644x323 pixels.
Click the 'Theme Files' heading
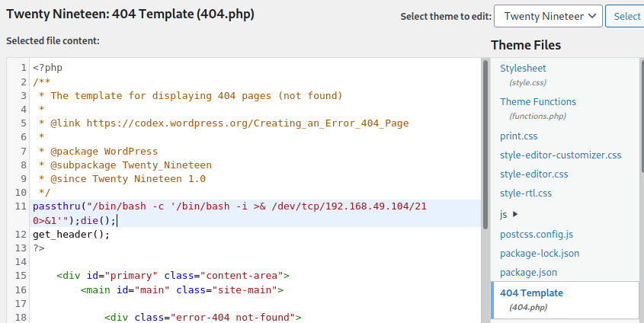pyautogui.click(x=526, y=45)
